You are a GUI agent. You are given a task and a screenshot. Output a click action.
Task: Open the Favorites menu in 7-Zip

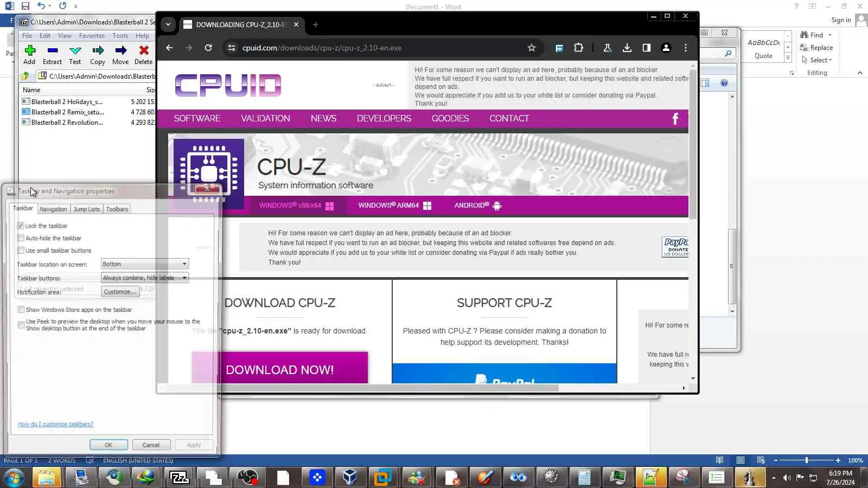pyautogui.click(x=92, y=36)
